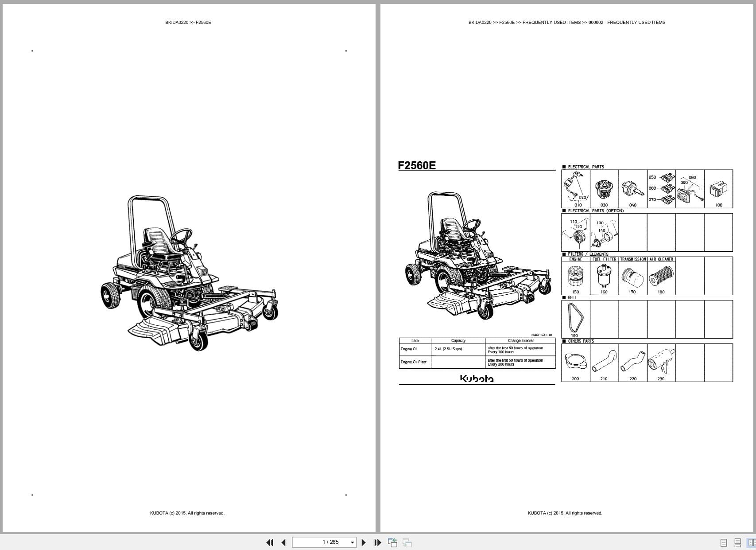Viewport: 756px width, 550px height.
Task: Click the Kubota logo on right page
Action: click(477, 378)
